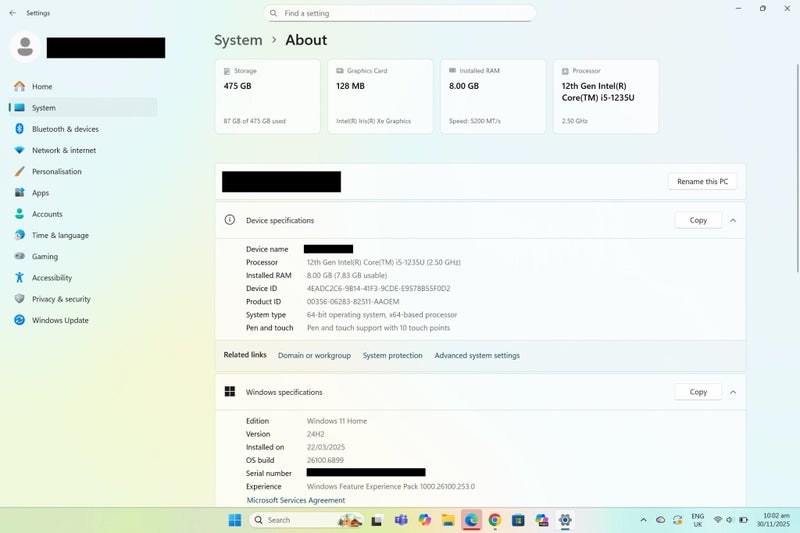The image size is (800, 533).
Task: Open the Home section in sidebar
Action: (x=42, y=87)
